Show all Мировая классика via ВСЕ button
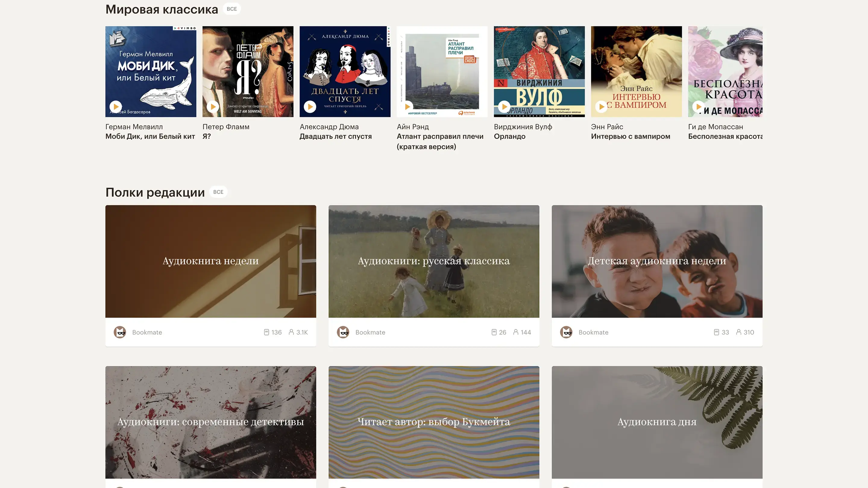 click(x=231, y=9)
